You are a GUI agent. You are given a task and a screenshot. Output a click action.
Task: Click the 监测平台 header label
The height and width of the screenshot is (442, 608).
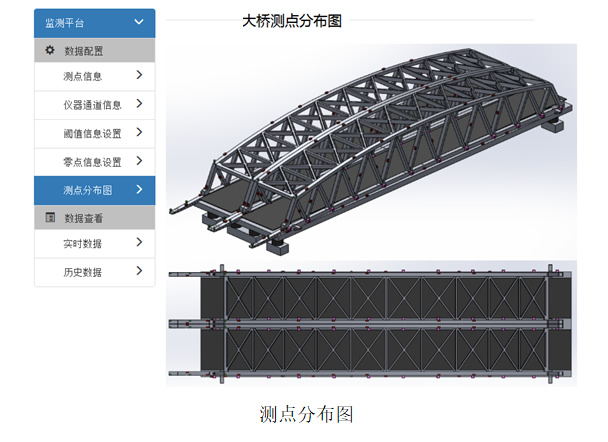coord(64,23)
